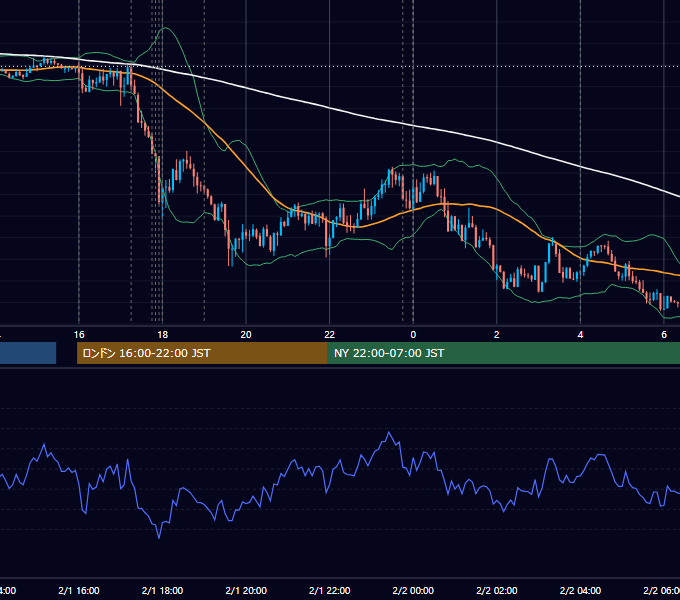Click the 2/1 18:00 date label

click(x=162, y=590)
